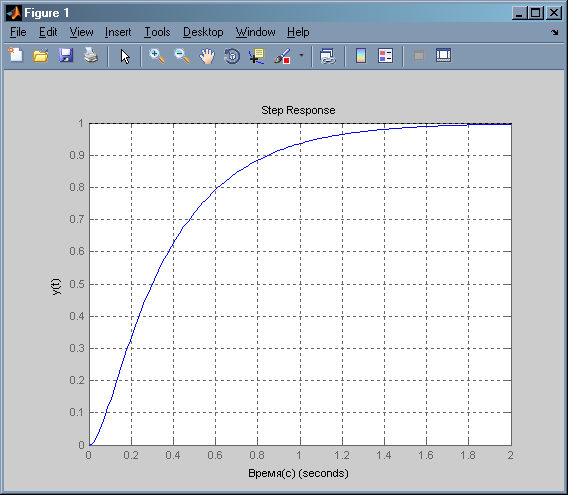Activate the Zoom In magnifier tool
Image resolution: width=568 pixels, height=495 pixels.
pos(157,56)
